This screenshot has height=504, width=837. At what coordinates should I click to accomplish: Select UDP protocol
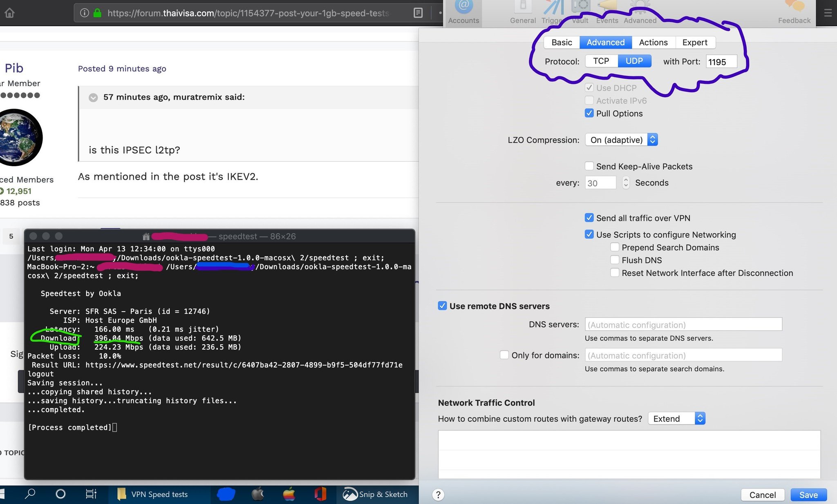(x=634, y=61)
